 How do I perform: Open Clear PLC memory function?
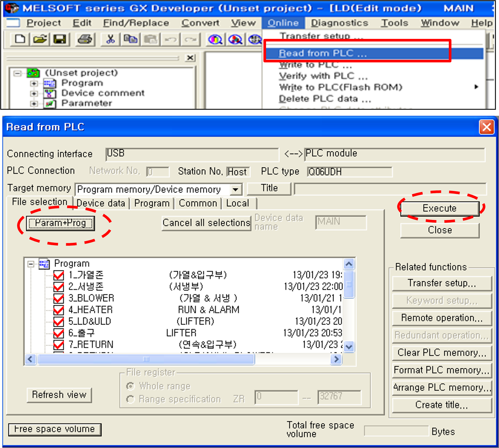click(x=442, y=353)
